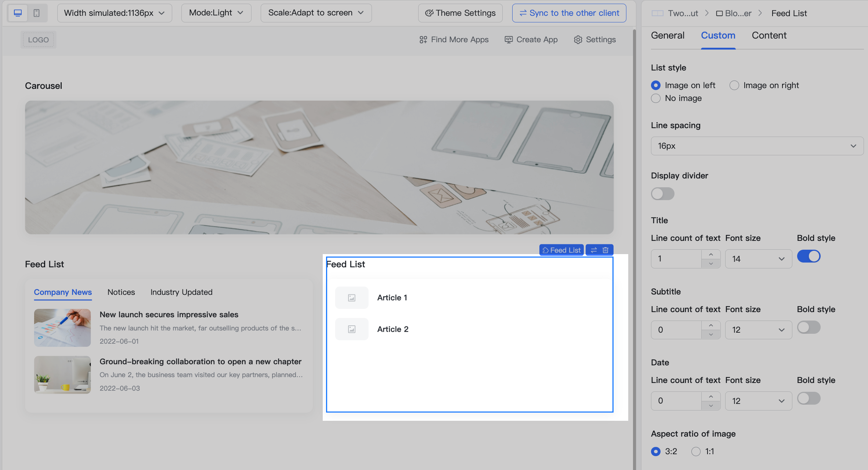Select the 1:1 image aspect ratio

[695, 451]
